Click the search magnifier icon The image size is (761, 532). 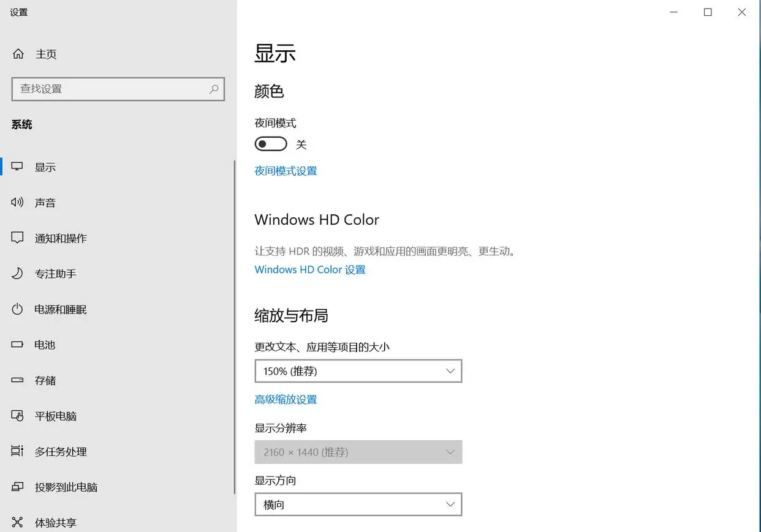[x=214, y=89]
